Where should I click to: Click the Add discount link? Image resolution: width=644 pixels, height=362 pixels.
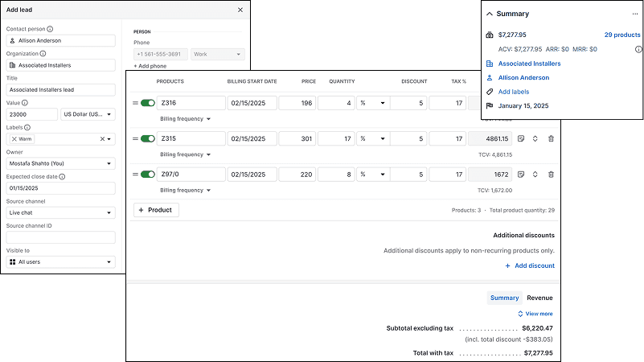coord(530,265)
